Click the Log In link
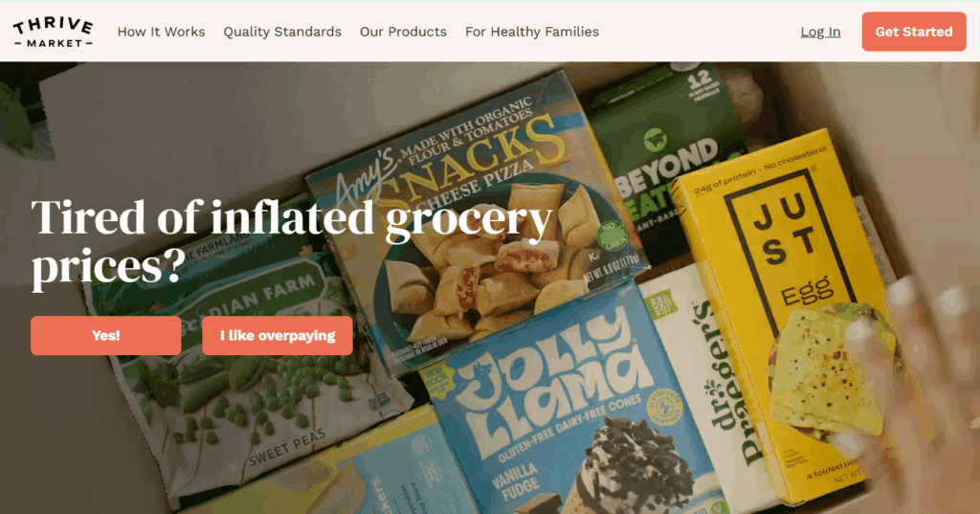 [820, 32]
